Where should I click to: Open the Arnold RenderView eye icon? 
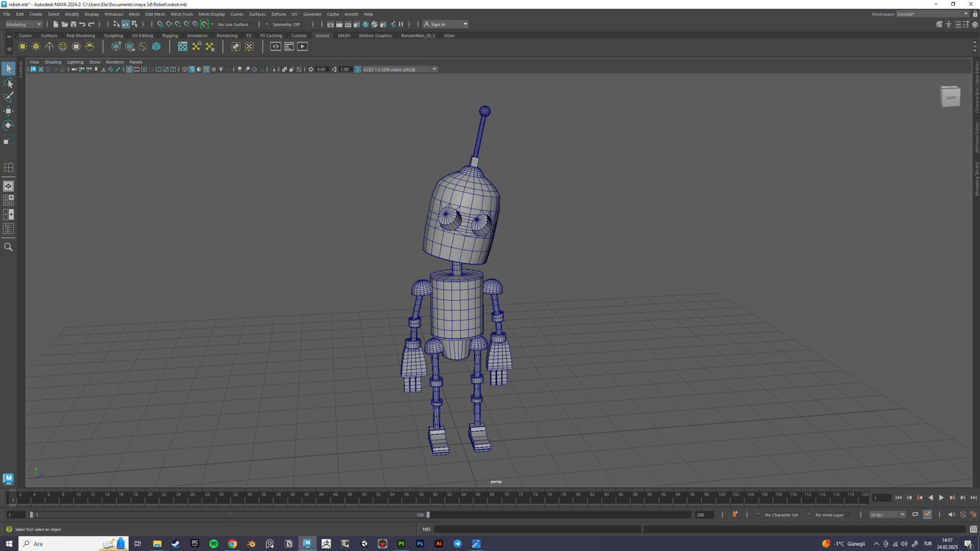[276, 47]
